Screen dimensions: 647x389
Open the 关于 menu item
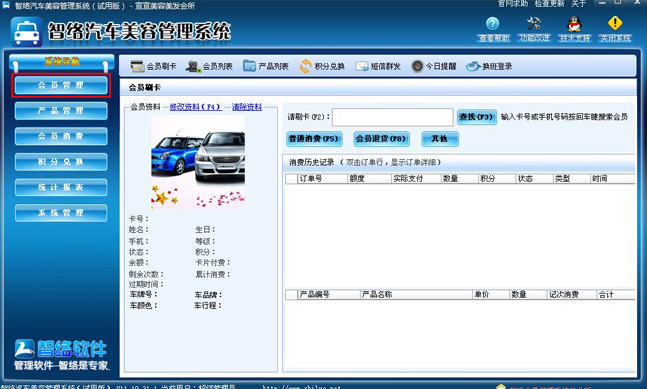click(579, 4)
